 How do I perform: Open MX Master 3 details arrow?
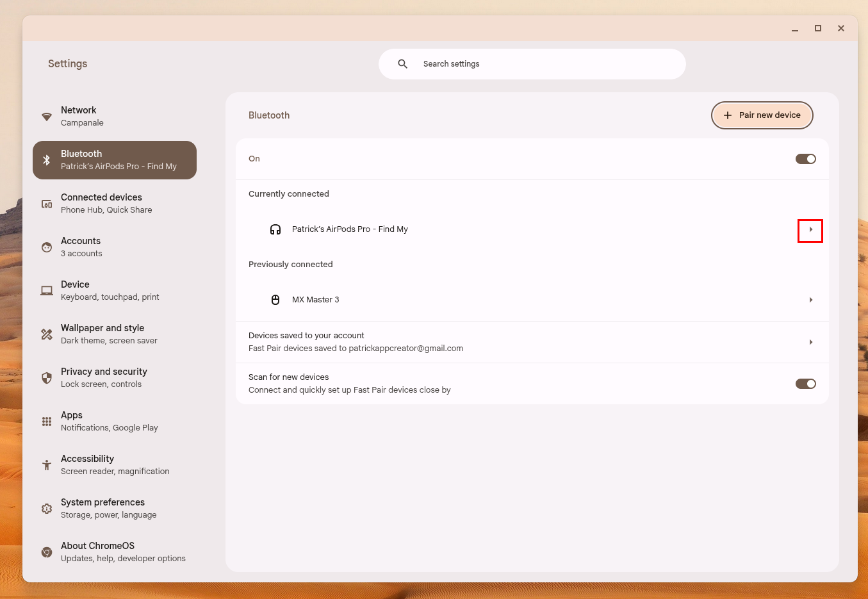810,300
